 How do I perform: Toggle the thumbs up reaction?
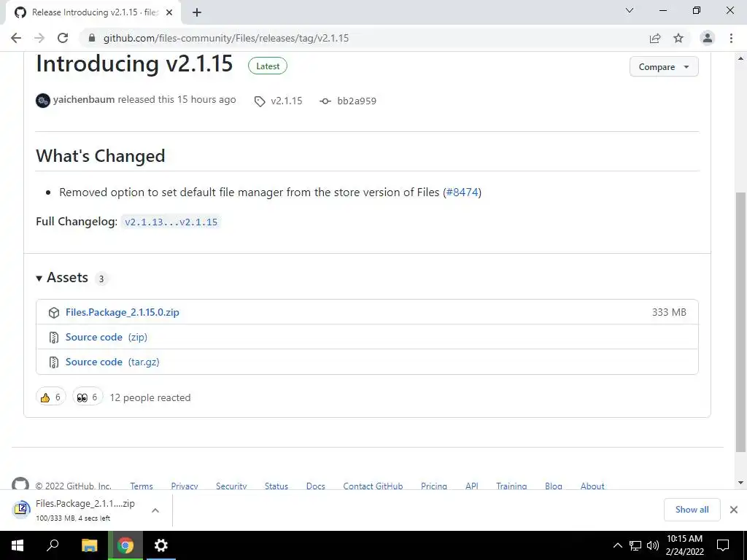pos(50,397)
